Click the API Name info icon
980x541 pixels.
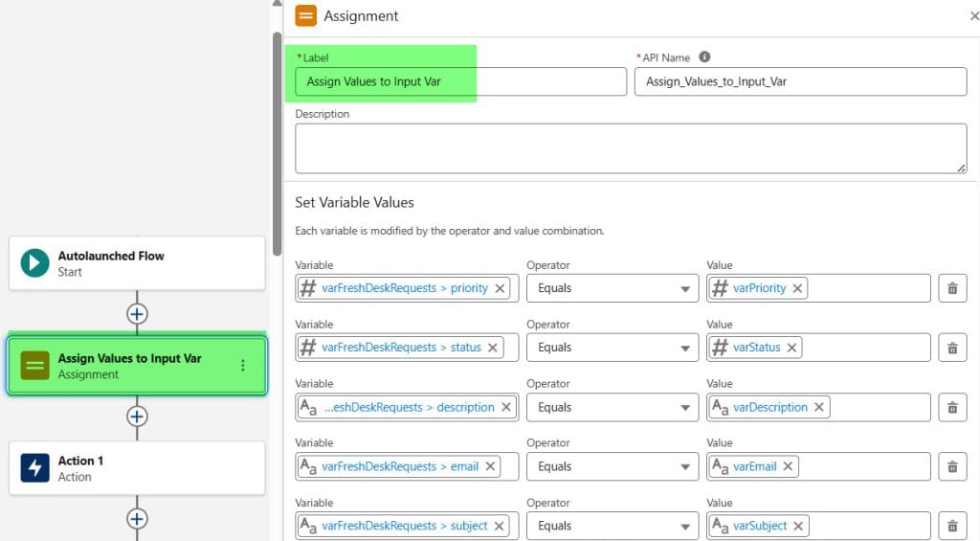[x=704, y=56]
